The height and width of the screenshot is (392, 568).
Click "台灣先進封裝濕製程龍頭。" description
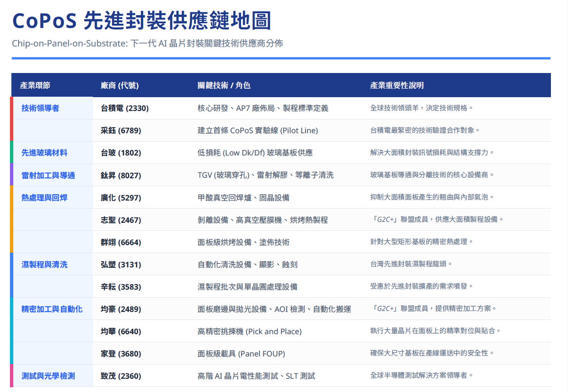click(411, 264)
